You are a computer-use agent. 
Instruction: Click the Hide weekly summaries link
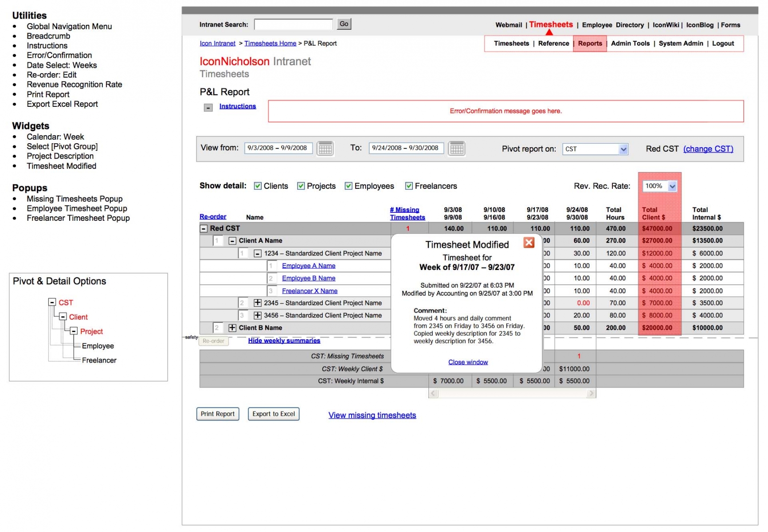click(x=284, y=340)
